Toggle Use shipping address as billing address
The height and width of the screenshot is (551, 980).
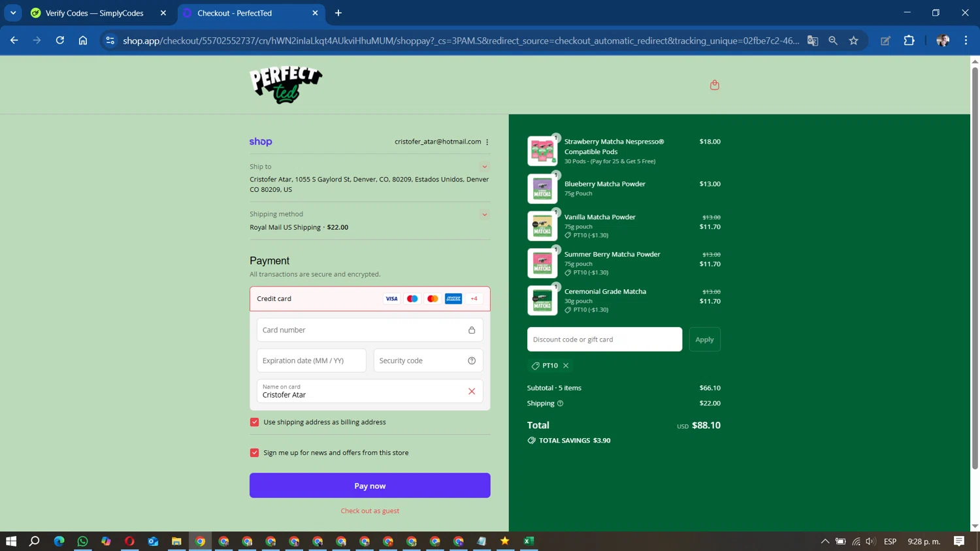point(254,422)
